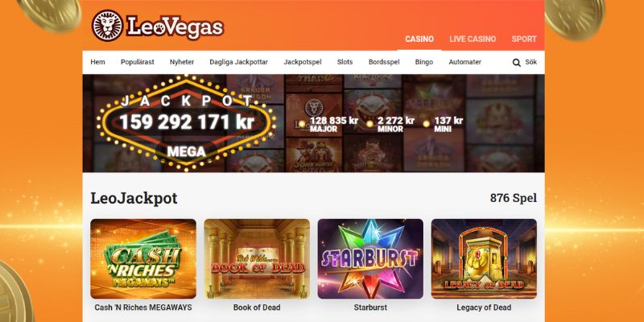The height and width of the screenshot is (322, 644).
Task: Select the Bingo menu item
Action: click(x=424, y=62)
